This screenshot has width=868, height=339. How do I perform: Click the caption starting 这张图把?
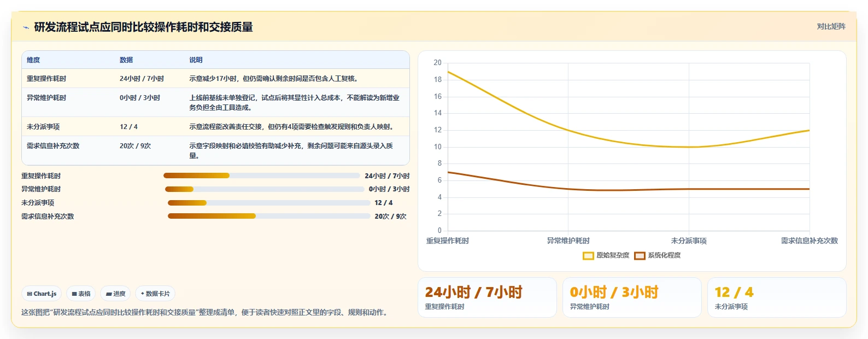pos(206,313)
